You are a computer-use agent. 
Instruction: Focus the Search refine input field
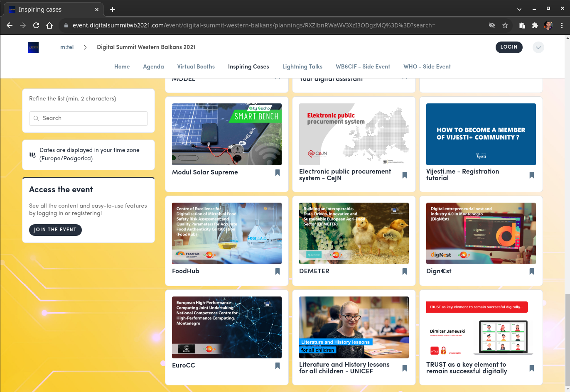pos(88,118)
